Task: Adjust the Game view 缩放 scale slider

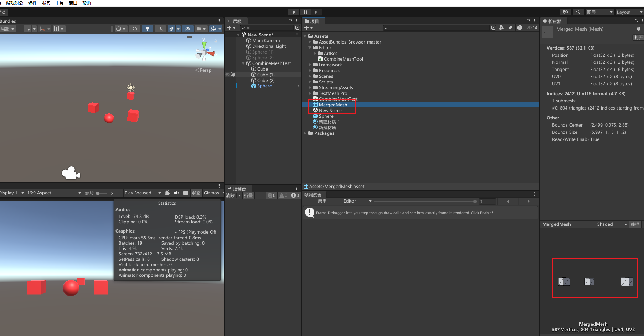Action: tap(98, 193)
